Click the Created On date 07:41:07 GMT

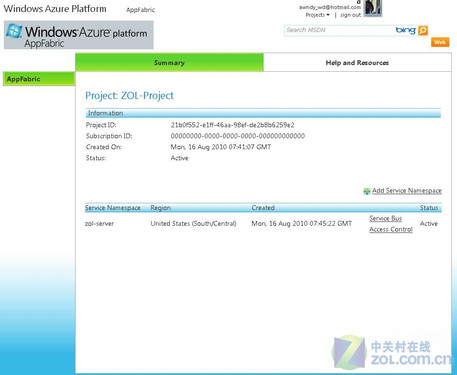click(x=221, y=147)
